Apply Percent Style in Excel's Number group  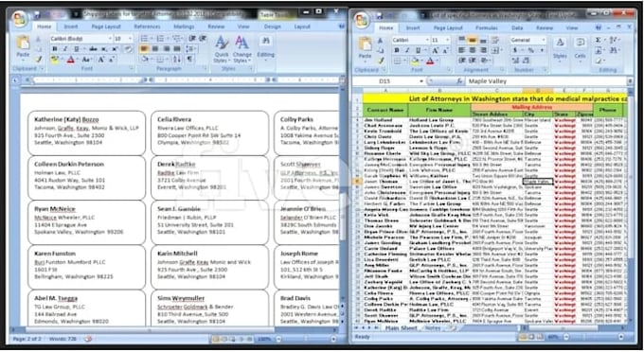[530, 50]
